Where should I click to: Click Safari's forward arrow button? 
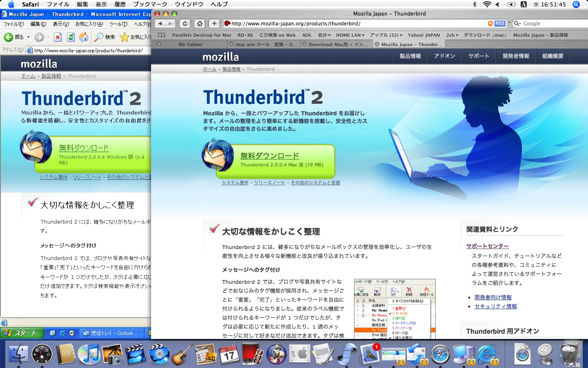(171, 23)
